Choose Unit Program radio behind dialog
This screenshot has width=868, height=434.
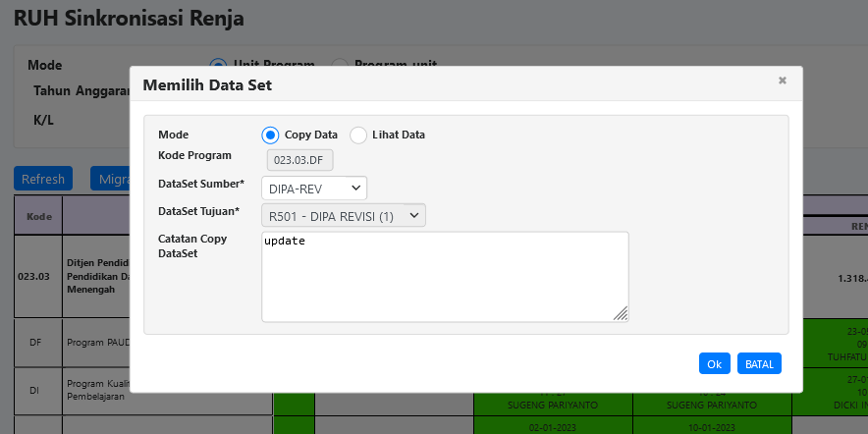(x=218, y=65)
